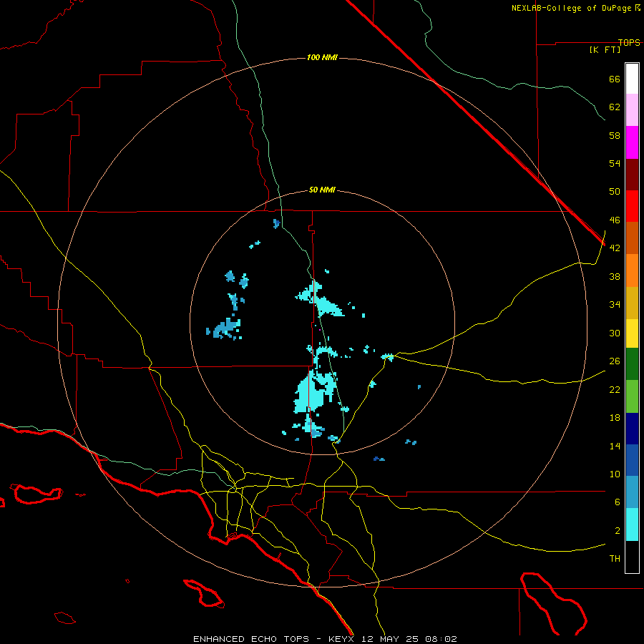Viewport: 644px width, 644px height.
Task: Click the legend value 26
Action: [615, 361]
